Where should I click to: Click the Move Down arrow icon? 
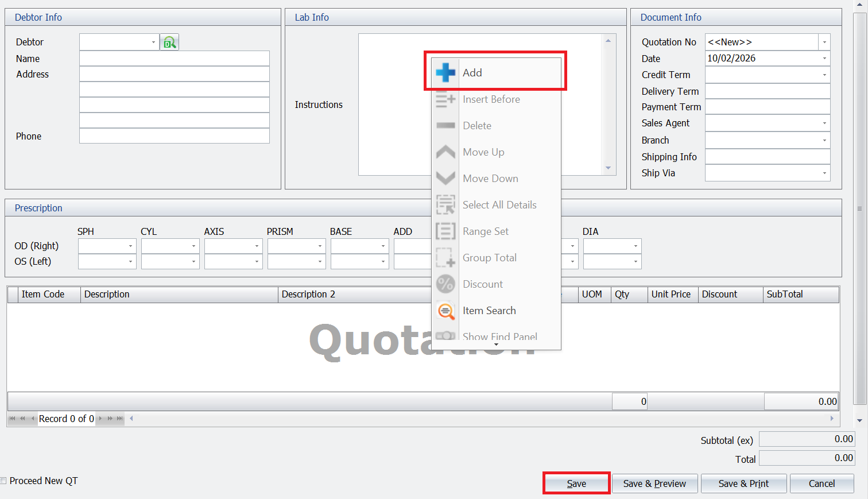coord(446,178)
